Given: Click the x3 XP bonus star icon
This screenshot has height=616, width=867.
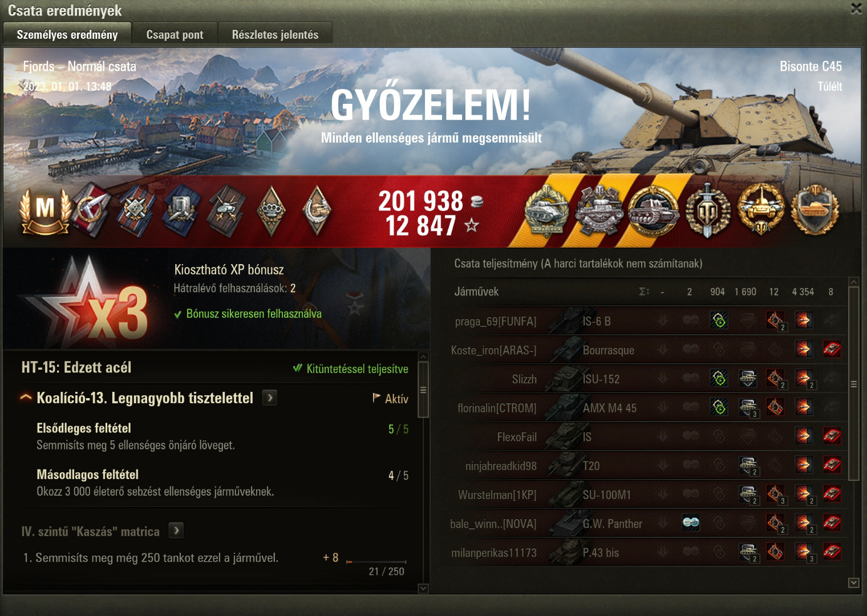Looking at the screenshot, I should 86,302.
